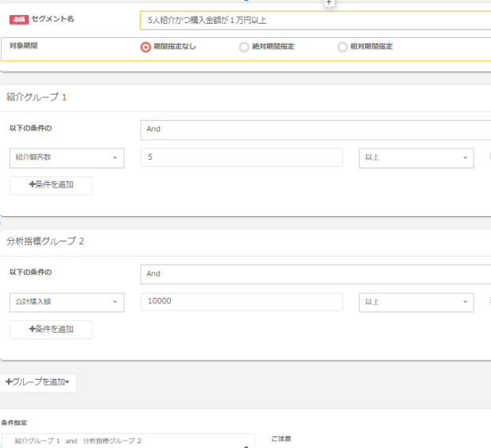This screenshot has width=491, height=448.
Task: Click the 紹介グループ 1 section header
Action: click(x=37, y=97)
